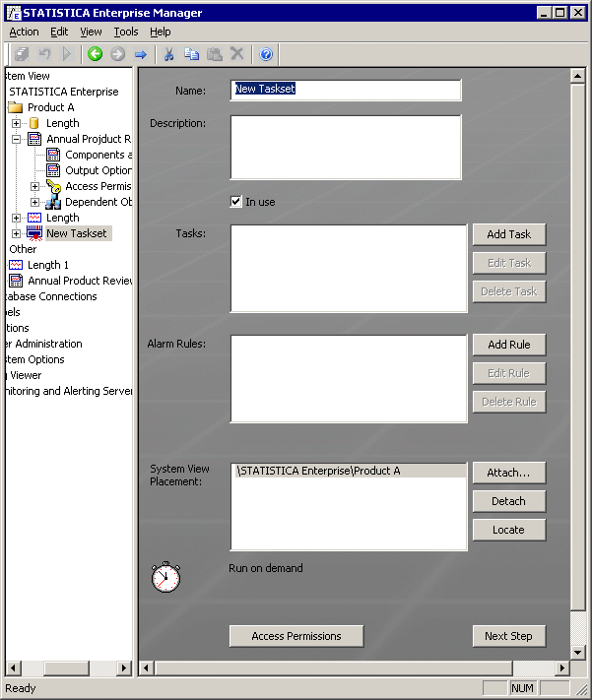Select Database Connections tree item
This screenshot has height=700, width=592.
51,296
